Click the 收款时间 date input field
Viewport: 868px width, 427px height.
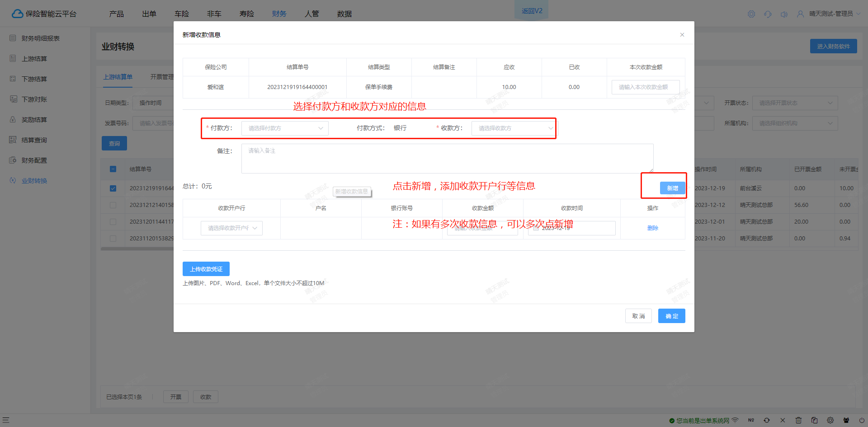pos(571,228)
